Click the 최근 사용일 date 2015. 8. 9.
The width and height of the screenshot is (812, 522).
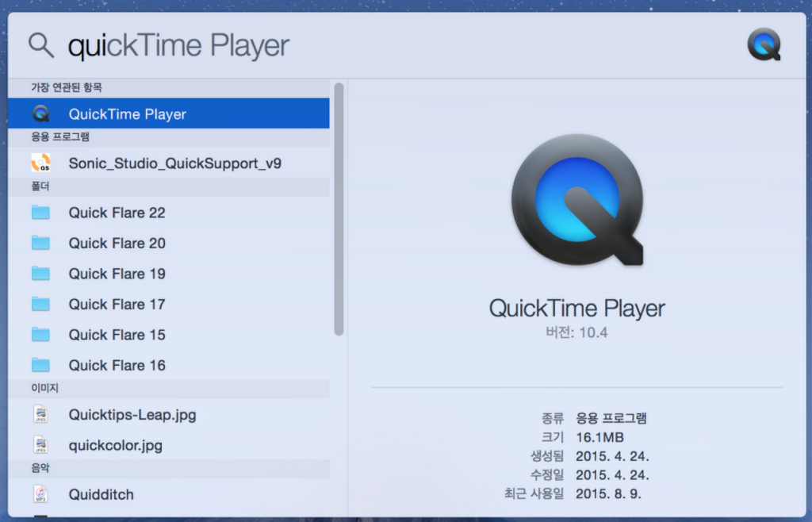pos(608,493)
